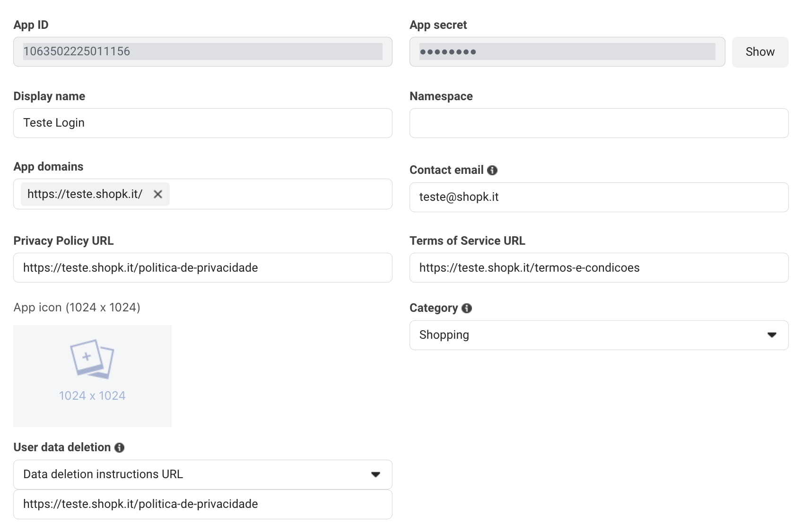The height and width of the screenshot is (532, 802).
Task: Select the https://teste.shopk.it/ domain chip text
Action: point(85,194)
